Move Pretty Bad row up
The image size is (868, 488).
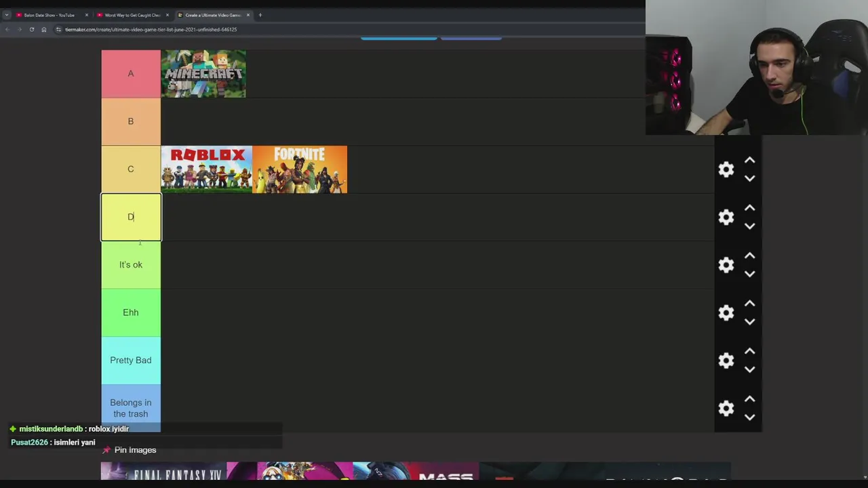(x=749, y=352)
